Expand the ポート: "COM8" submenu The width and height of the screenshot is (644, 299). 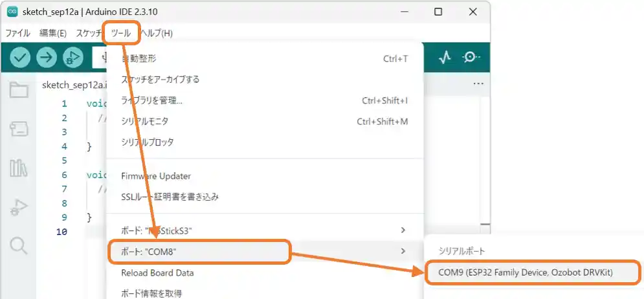point(265,251)
